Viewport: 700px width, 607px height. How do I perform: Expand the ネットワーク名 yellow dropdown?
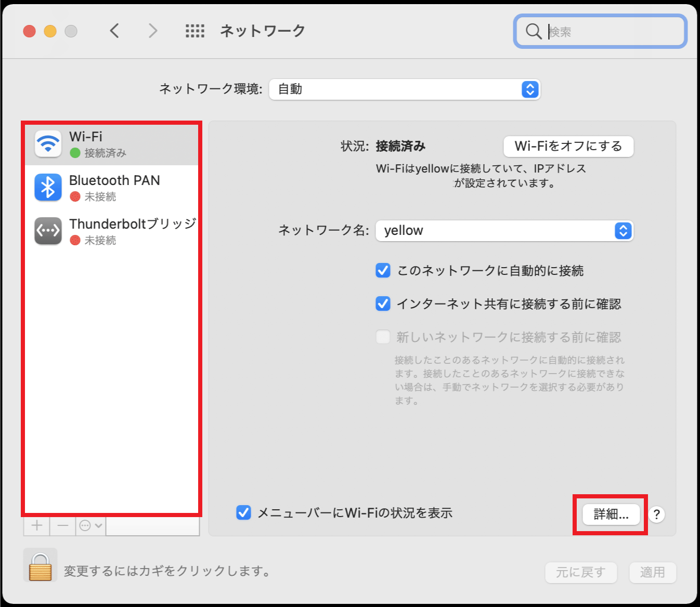pyautogui.click(x=504, y=231)
